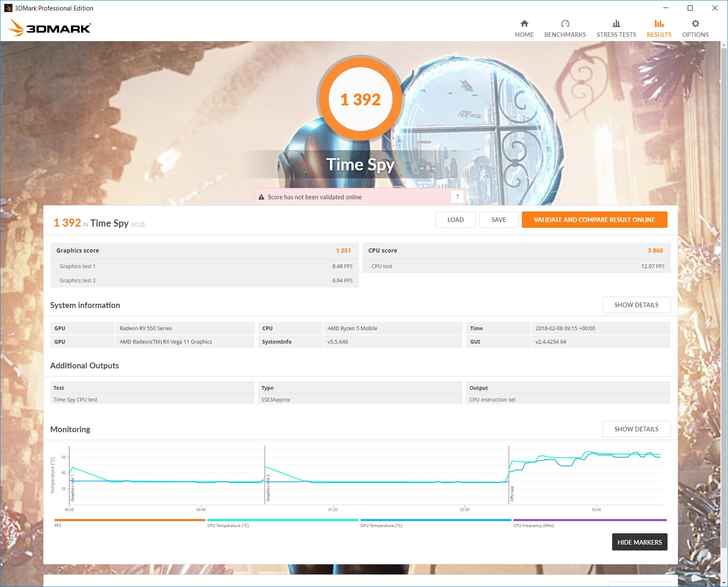The image size is (728, 587).
Task: Toggle the CPU Frequency legend series
Action: 589,523
